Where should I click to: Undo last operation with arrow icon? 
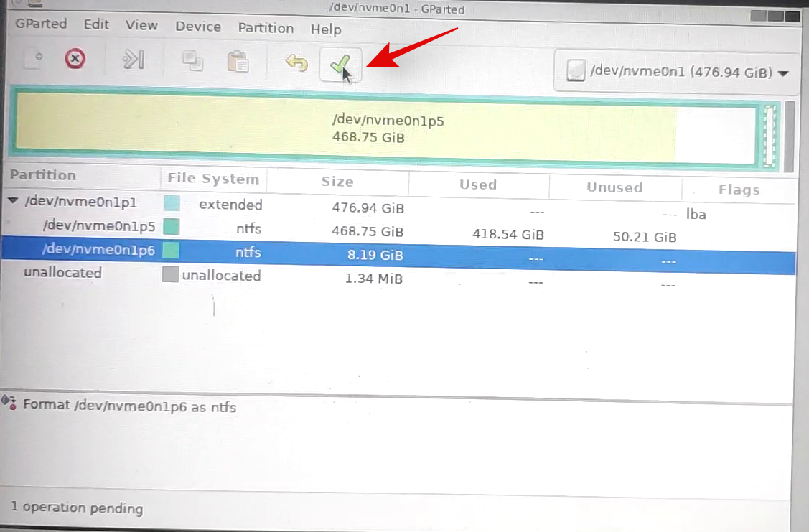click(x=296, y=63)
